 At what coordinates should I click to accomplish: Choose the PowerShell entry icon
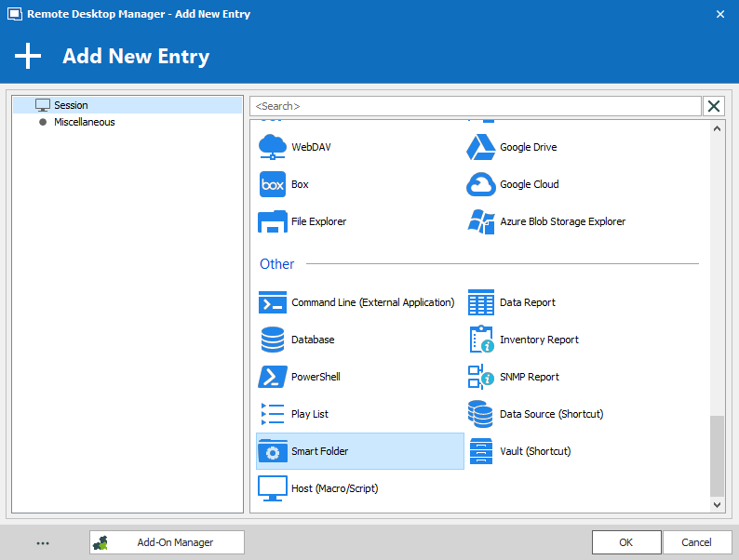272,377
